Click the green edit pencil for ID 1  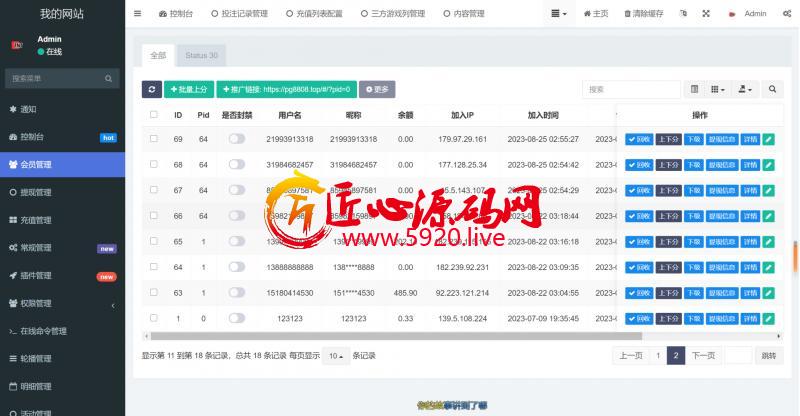[768, 319]
